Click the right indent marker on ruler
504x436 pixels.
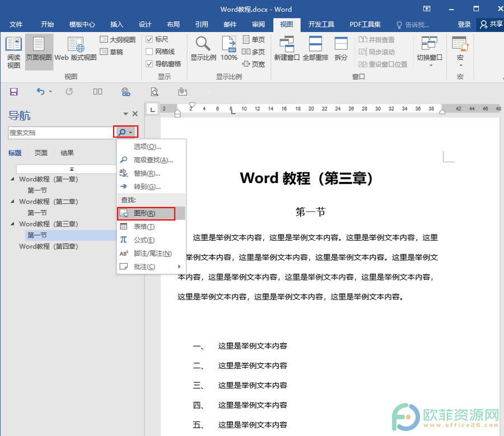pos(442,111)
